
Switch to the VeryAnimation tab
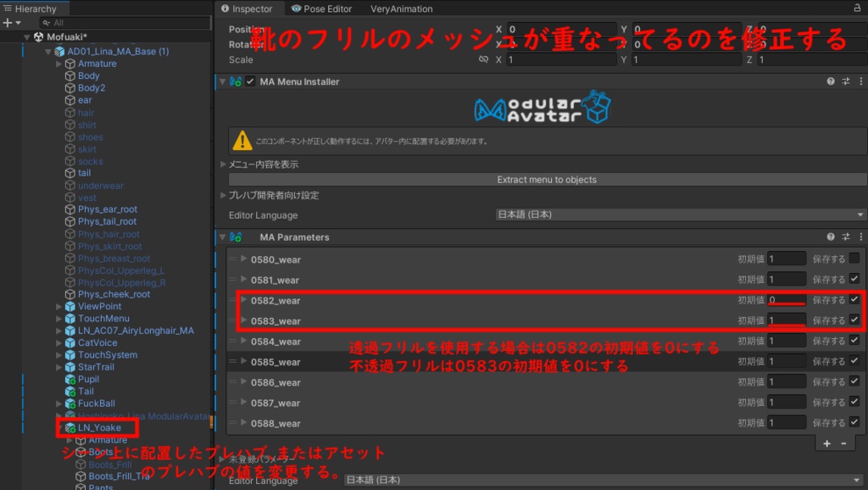click(401, 8)
